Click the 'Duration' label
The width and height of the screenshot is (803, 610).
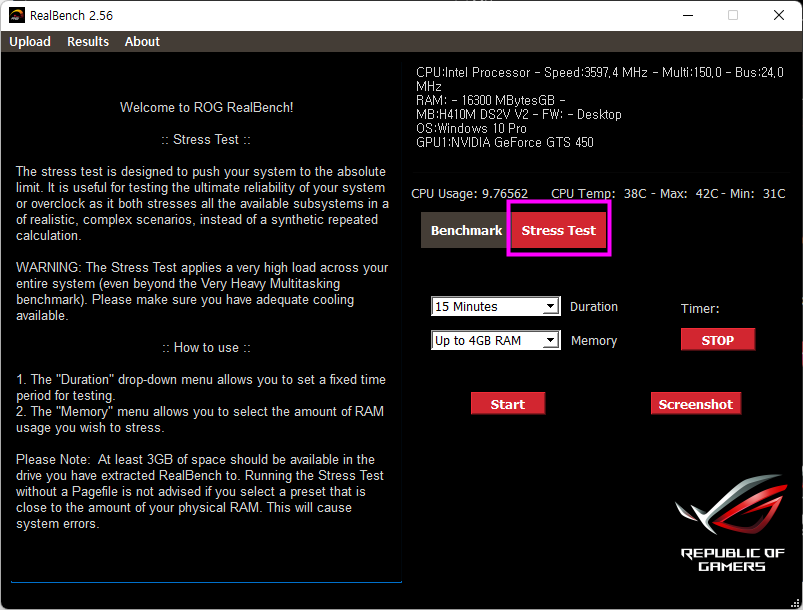(594, 306)
